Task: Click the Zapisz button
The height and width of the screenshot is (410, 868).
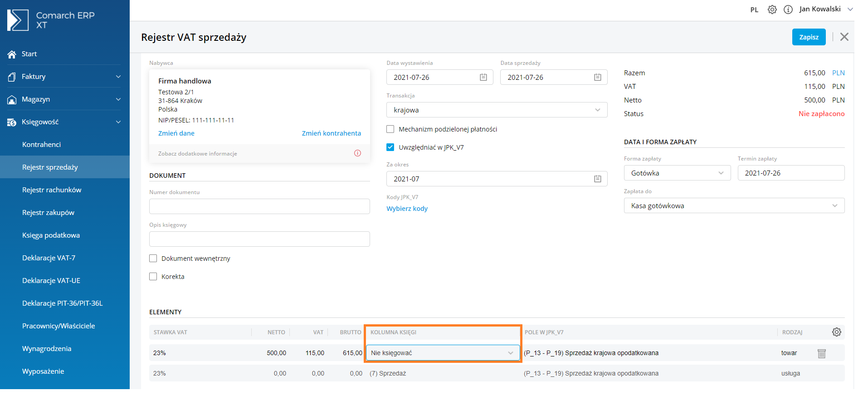Action: point(809,37)
